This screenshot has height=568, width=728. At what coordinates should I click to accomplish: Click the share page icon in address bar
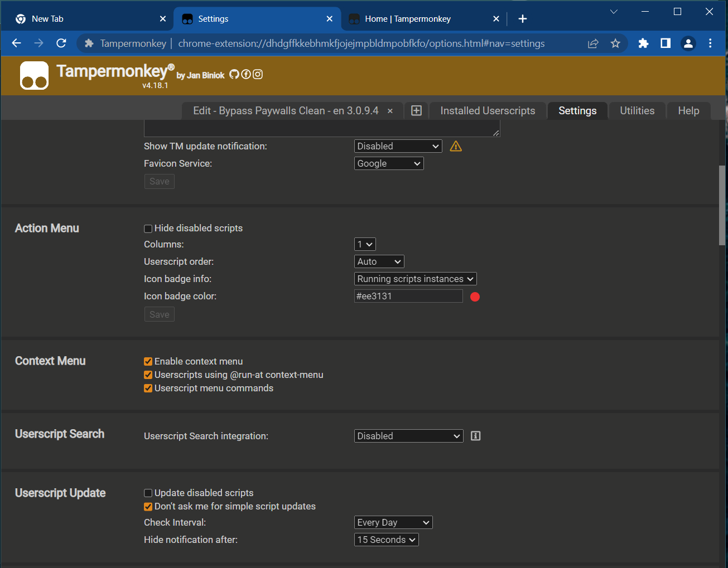(593, 43)
